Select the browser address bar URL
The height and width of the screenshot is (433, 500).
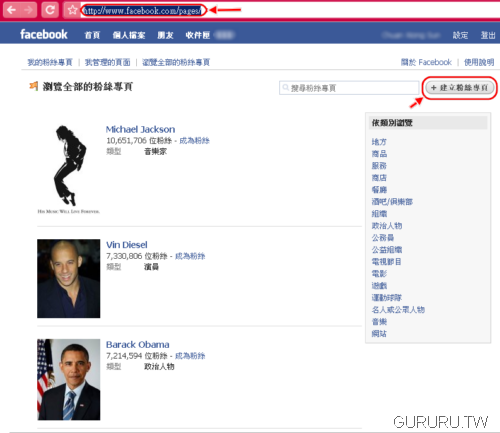(x=142, y=11)
